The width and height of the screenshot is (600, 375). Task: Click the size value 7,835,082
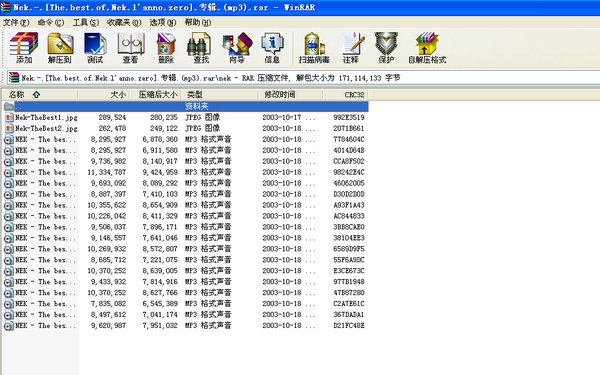pyautogui.click(x=108, y=303)
